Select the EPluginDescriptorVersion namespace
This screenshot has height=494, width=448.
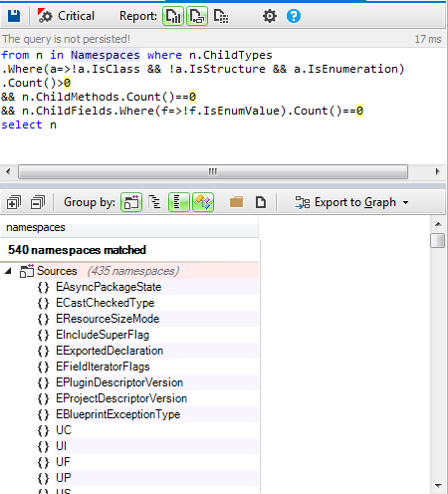click(x=119, y=382)
